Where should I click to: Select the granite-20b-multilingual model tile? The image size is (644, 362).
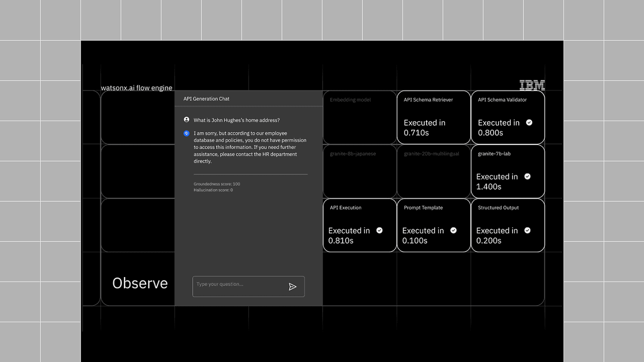pos(433,171)
